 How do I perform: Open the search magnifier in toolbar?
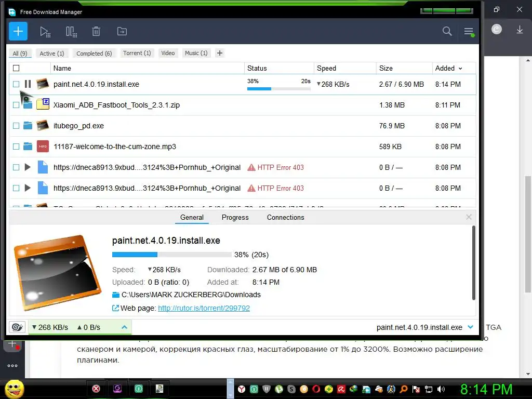click(x=447, y=31)
